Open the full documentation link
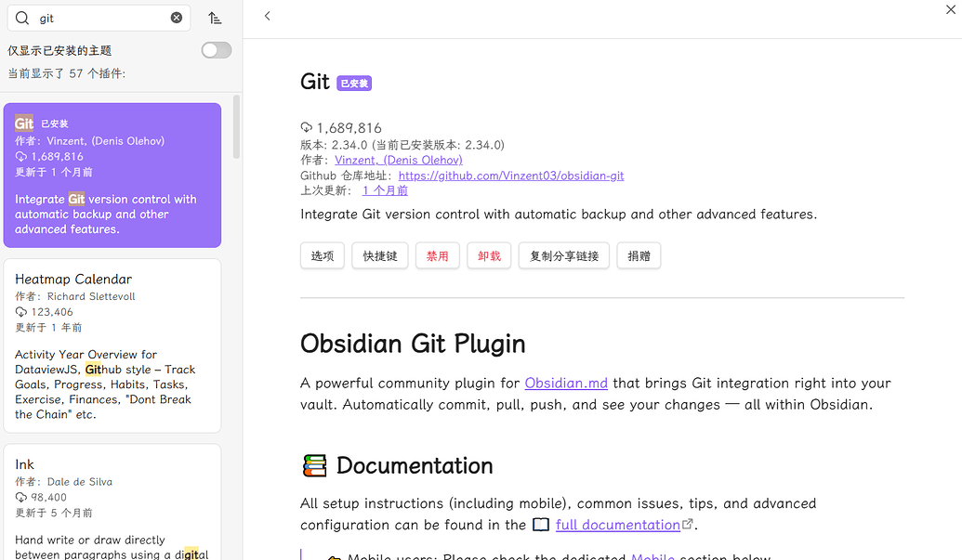The image size is (962, 560). [x=617, y=524]
